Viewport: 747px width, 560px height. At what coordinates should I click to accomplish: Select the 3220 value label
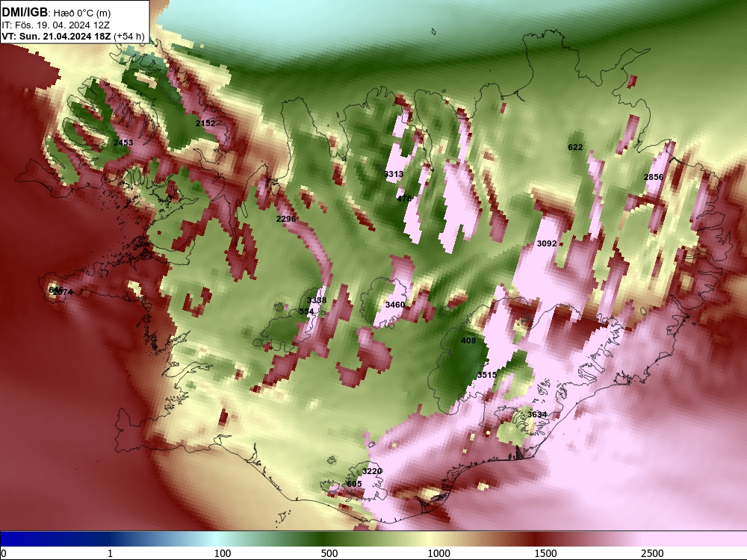372,471
